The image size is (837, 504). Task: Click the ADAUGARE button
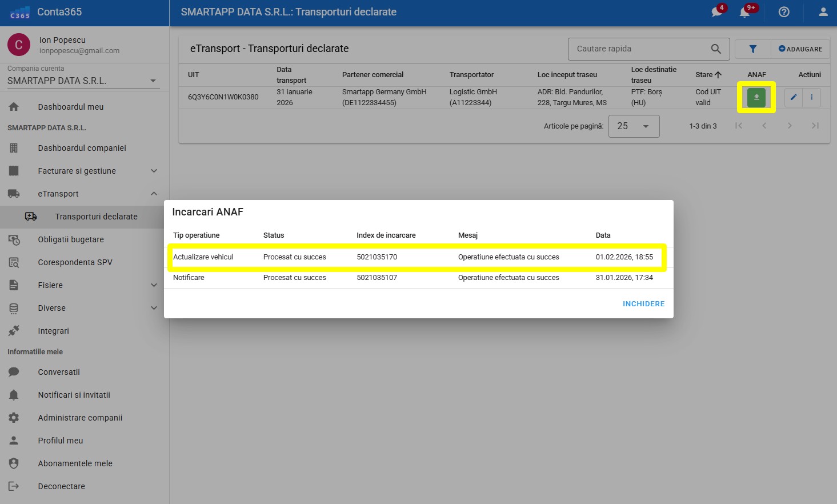click(x=800, y=49)
